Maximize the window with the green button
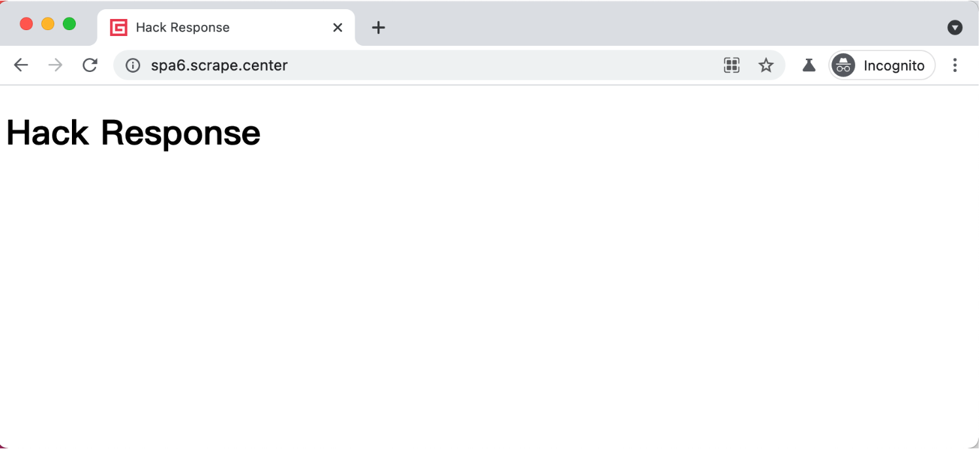The height and width of the screenshot is (449, 980). tap(69, 24)
